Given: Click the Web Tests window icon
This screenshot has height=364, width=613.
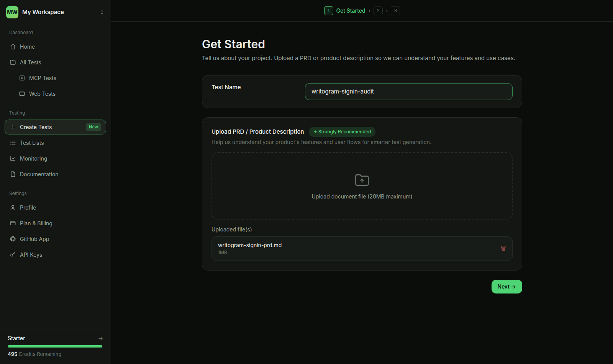Looking at the screenshot, I should coord(22,94).
